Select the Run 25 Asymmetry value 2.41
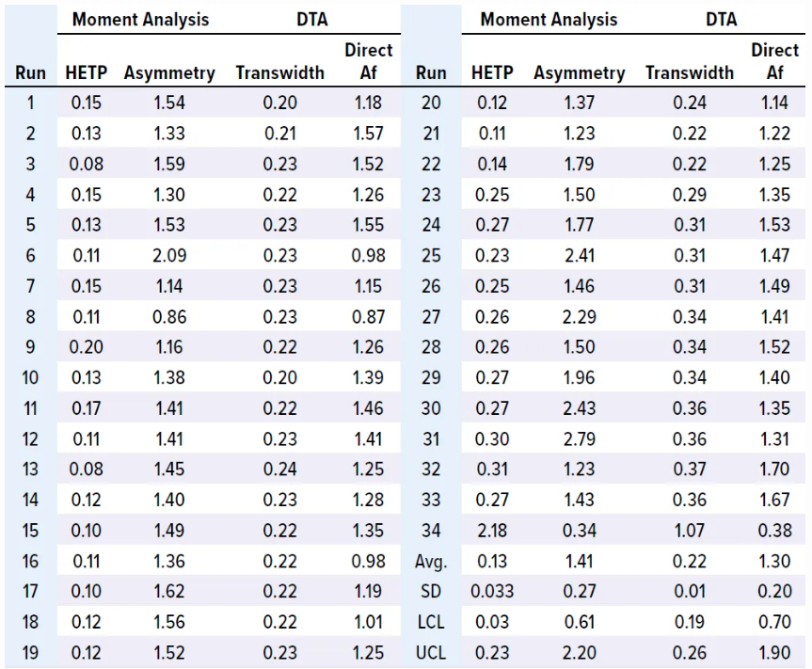This screenshot has width=812, height=669. pos(579,256)
